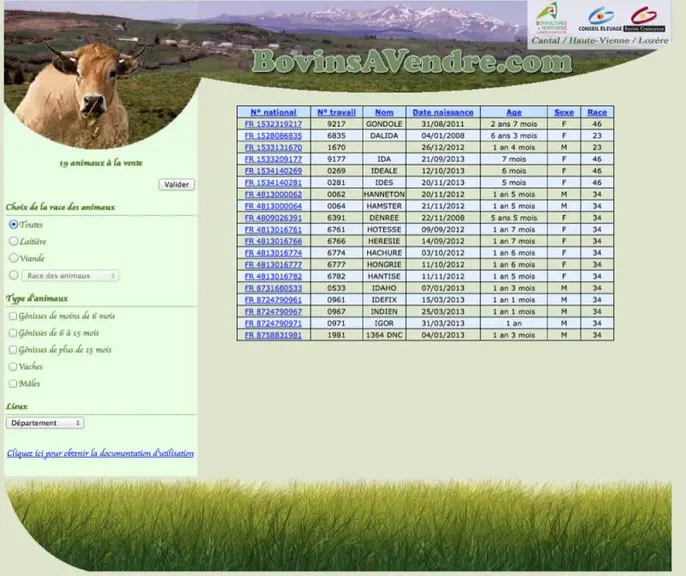Click the Valider button
686x576 pixels.
click(x=177, y=185)
